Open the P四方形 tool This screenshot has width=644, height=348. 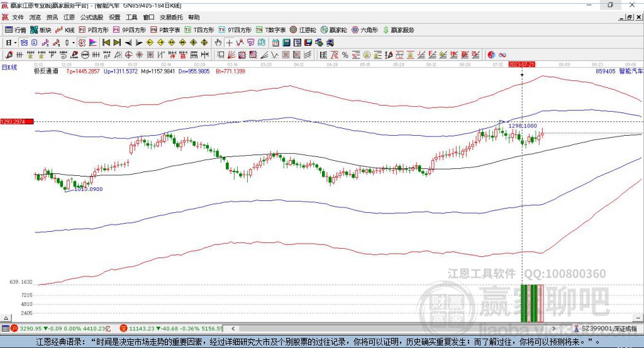[x=93, y=30]
